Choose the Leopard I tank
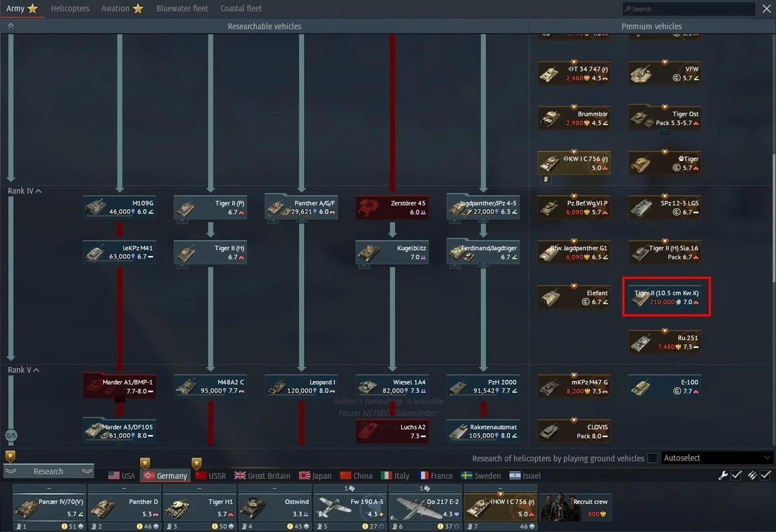 coord(301,386)
